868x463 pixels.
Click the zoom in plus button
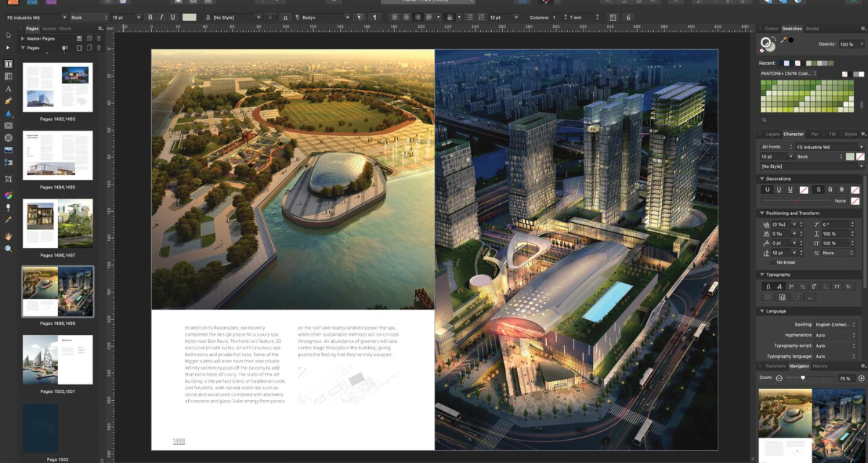(861, 378)
